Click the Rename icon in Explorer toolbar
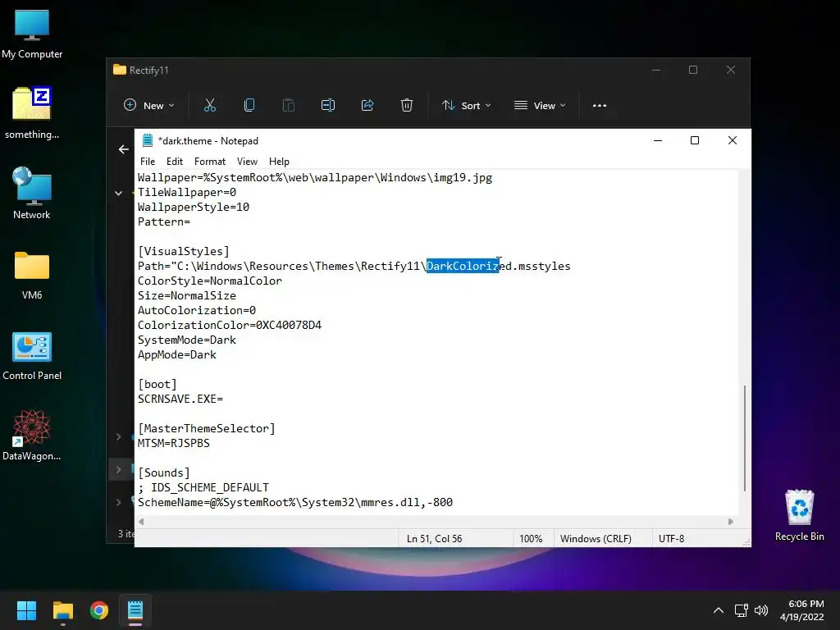This screenshot has width=840, height=630. (x=328, y=106)
